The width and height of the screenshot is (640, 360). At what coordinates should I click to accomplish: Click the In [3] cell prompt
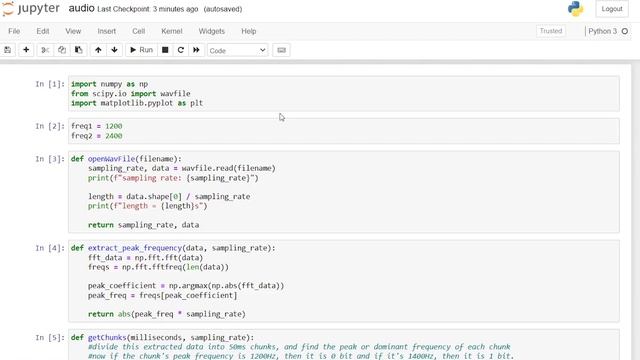click(x=50, y=159)
